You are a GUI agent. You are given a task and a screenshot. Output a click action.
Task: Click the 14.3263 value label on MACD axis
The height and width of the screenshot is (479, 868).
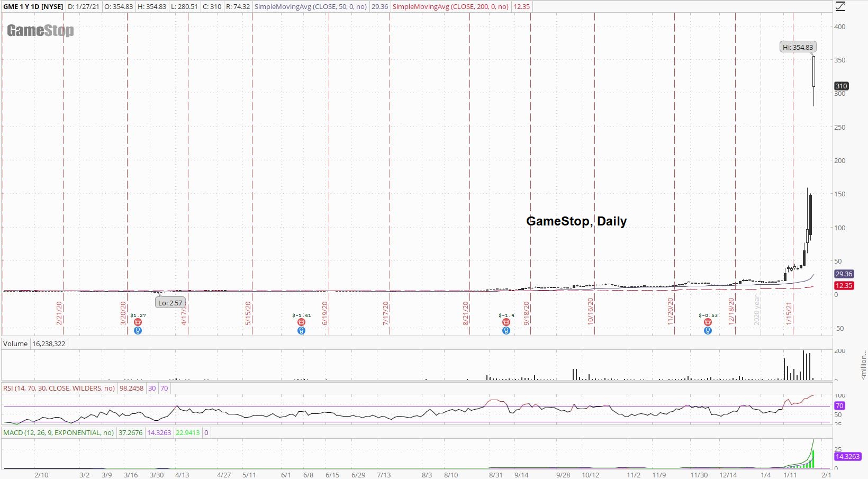coord(847,456)
